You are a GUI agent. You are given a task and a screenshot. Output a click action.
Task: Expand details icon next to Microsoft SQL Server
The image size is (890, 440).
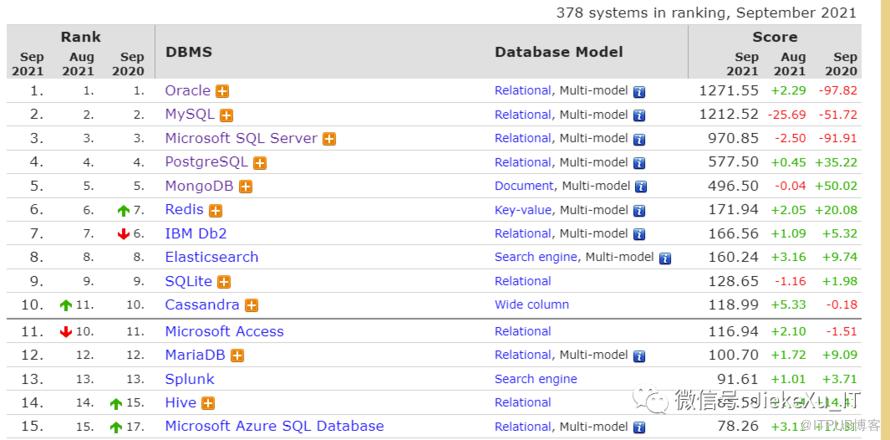coord(329,139)
